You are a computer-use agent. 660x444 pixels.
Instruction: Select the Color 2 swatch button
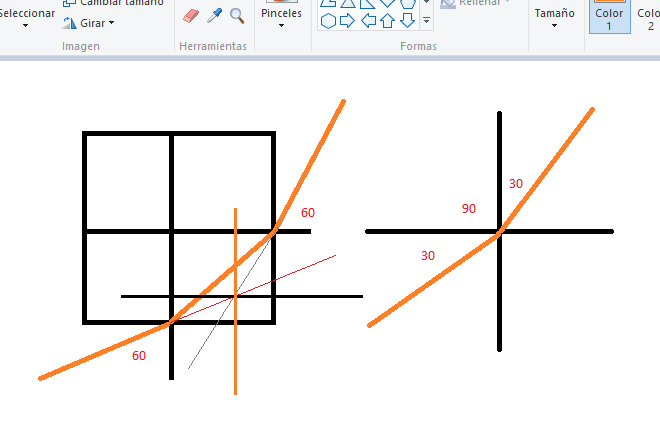click(647, 16)
